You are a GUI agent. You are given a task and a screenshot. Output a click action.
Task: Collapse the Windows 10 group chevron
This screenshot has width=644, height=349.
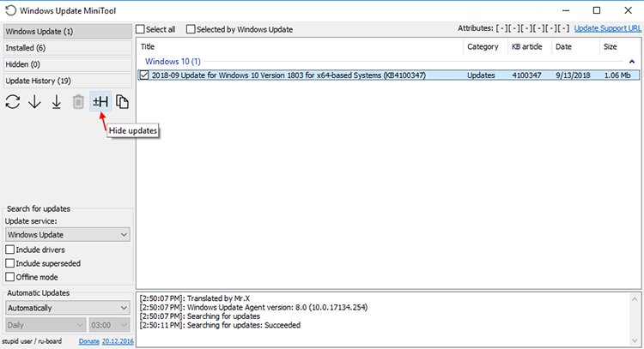tap(632, 62)
